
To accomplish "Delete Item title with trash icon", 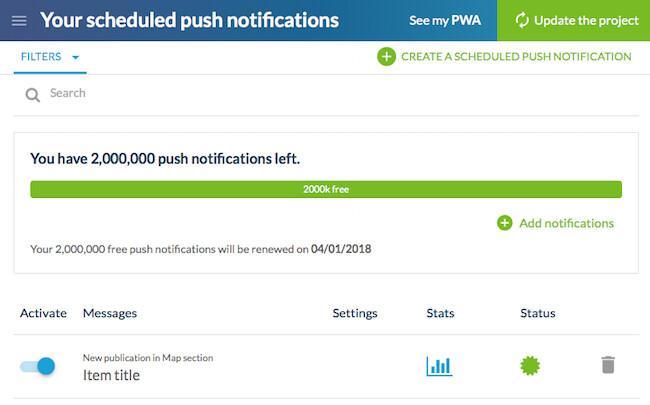I will [x=608, y=365].
